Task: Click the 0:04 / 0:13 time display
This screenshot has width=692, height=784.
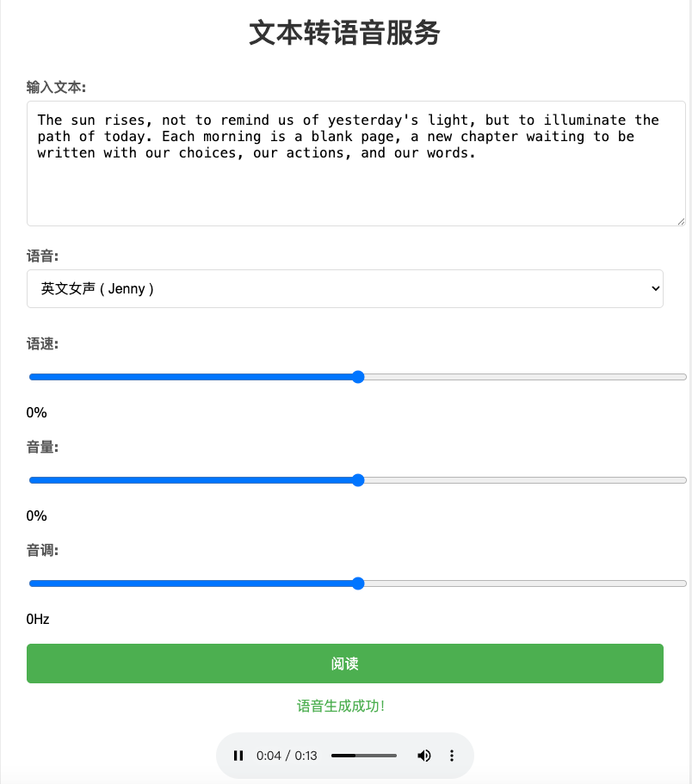Action: 287,756
